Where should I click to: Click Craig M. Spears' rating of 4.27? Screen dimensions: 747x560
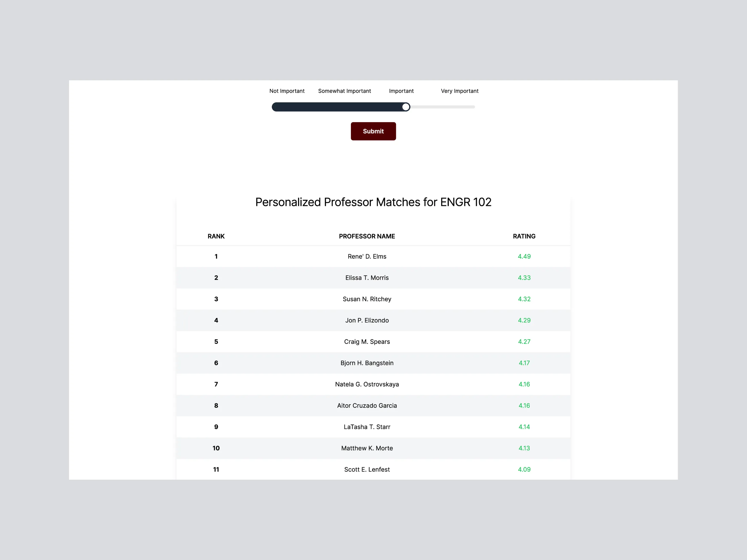point(524,342)
